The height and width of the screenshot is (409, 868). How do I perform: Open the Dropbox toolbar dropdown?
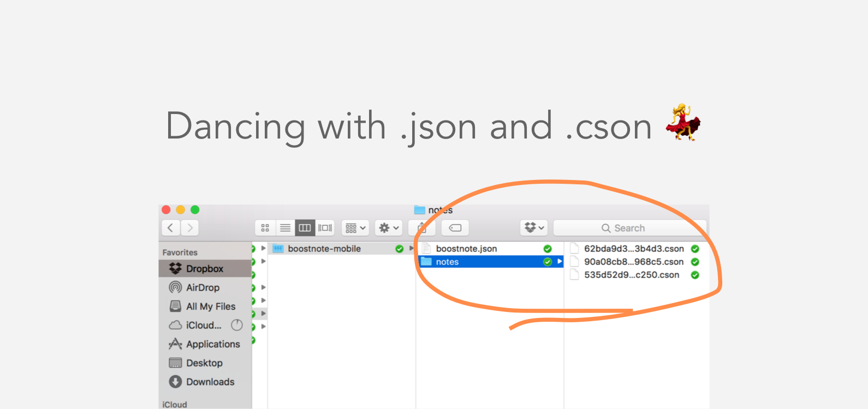coord(534,228)
